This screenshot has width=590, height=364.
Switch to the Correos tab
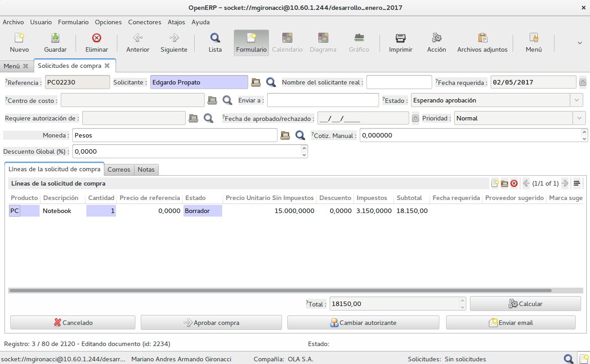(x=119, y=169)
